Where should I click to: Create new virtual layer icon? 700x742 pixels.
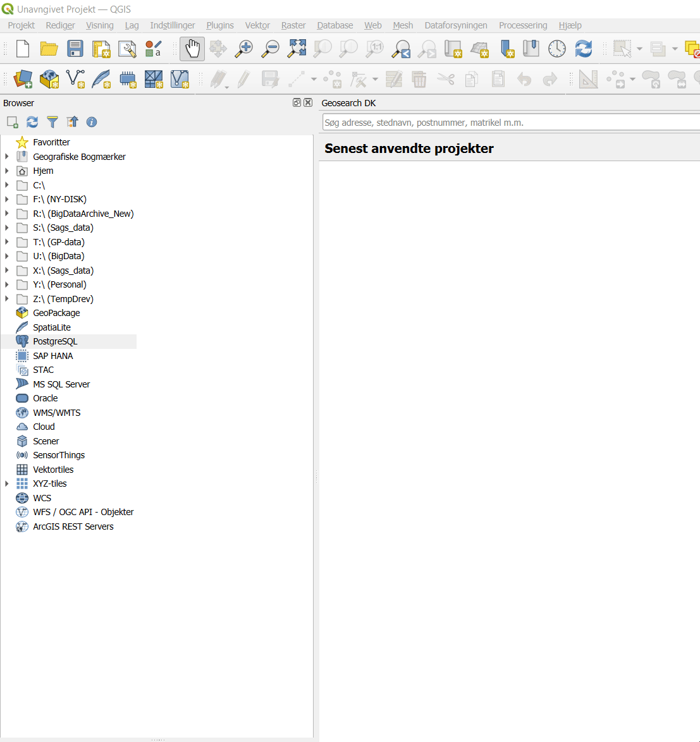tap(180, 79)
